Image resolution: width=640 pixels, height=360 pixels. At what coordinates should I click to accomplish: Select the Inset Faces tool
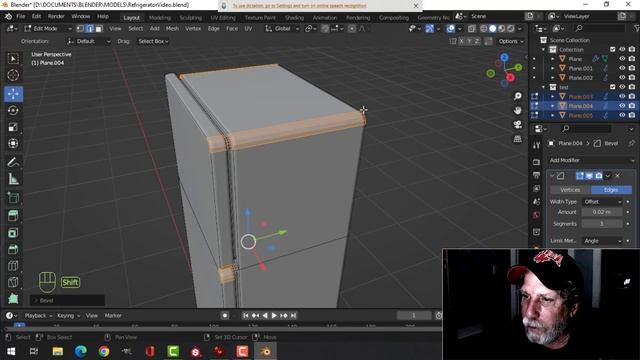tap(13, 233)
